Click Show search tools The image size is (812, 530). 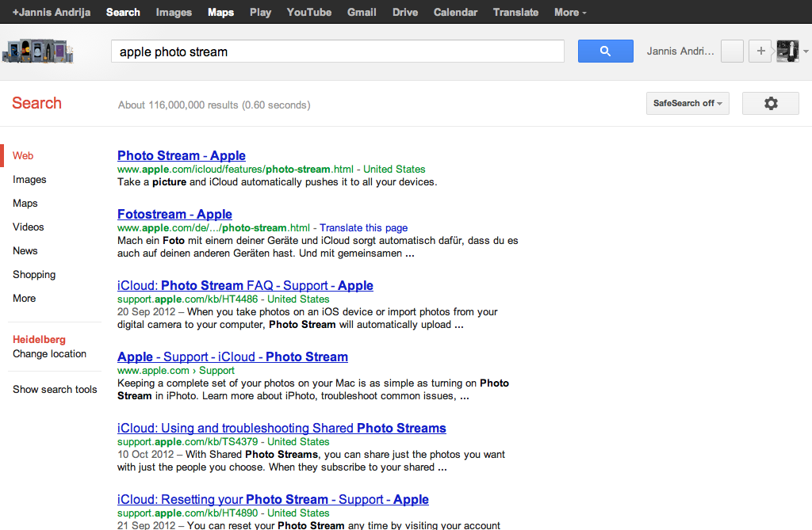pyautogui.click(x=55, y=389)
